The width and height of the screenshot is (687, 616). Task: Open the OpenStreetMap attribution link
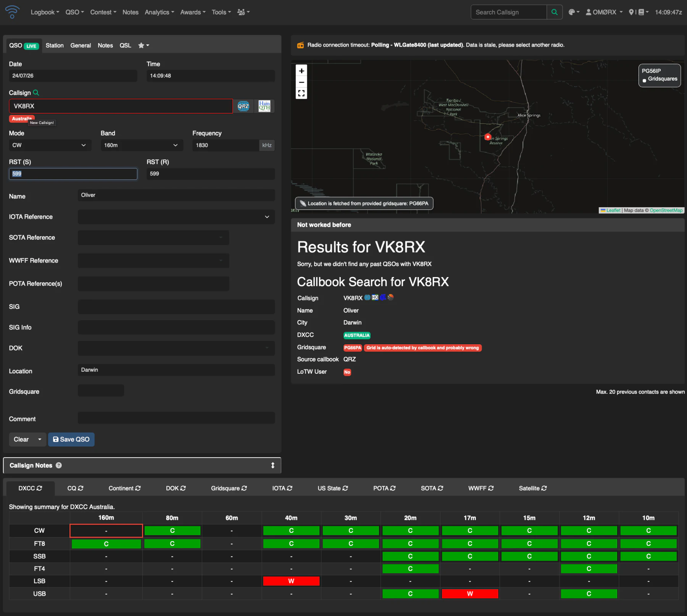pyautogui.click(x=666, y=210)
